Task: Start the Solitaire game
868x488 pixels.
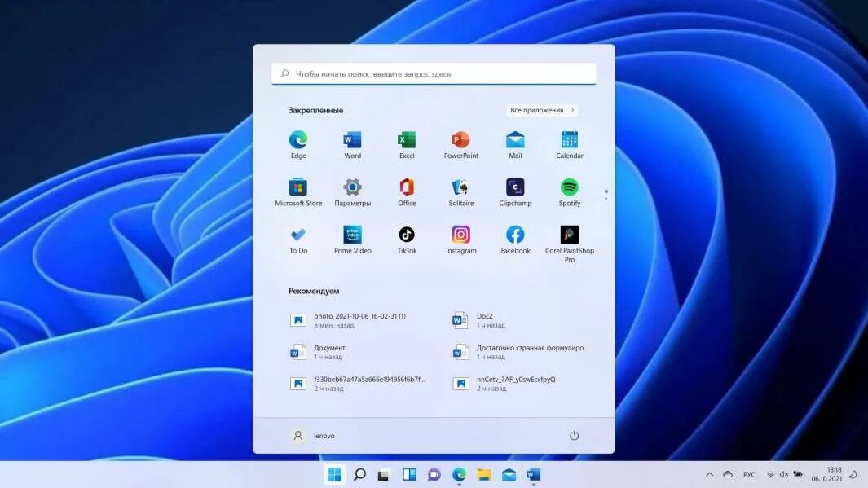Action: [461, 192]
